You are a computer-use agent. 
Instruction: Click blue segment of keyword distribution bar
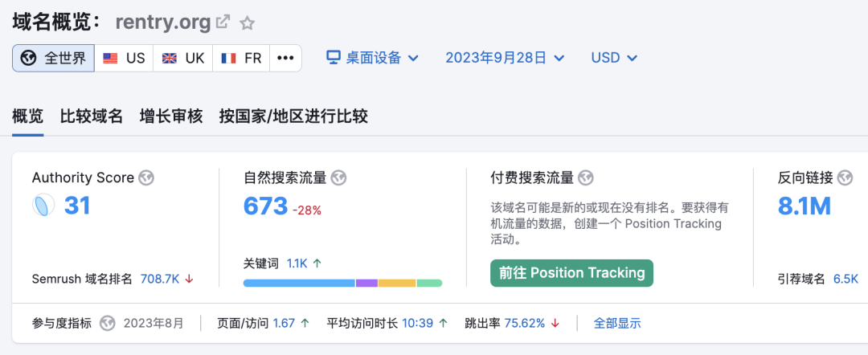[x=299, y=283]
